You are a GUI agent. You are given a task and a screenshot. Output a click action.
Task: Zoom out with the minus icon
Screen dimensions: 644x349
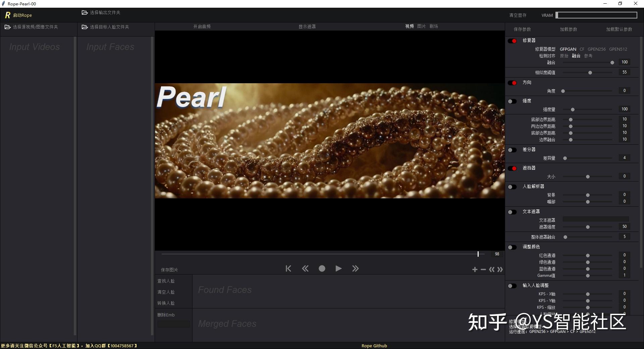(x=483, y=269)
